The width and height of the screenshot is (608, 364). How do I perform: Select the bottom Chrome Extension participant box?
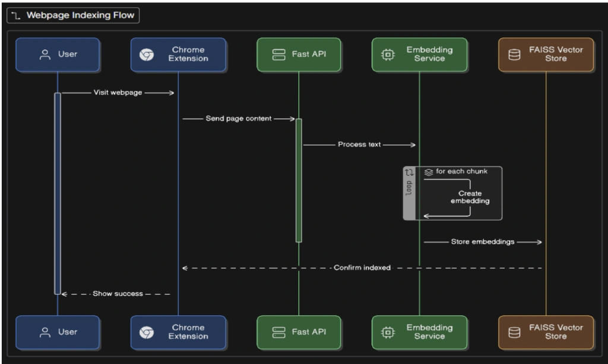[x=178, y=332]
